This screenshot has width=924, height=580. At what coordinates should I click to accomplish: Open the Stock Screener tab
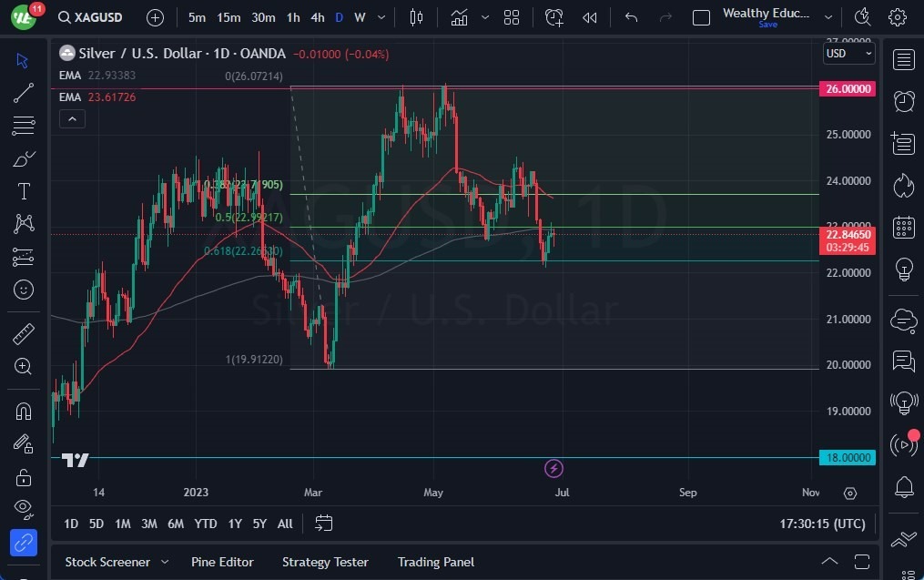[107, 562]
